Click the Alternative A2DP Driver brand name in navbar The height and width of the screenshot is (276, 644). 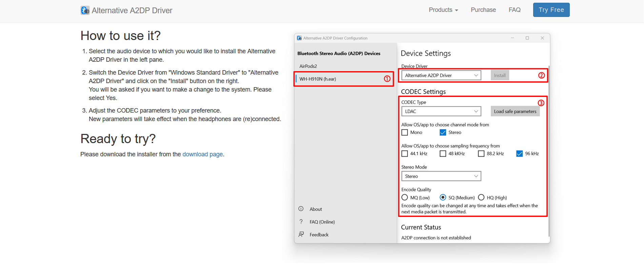(x=132, y=11)
